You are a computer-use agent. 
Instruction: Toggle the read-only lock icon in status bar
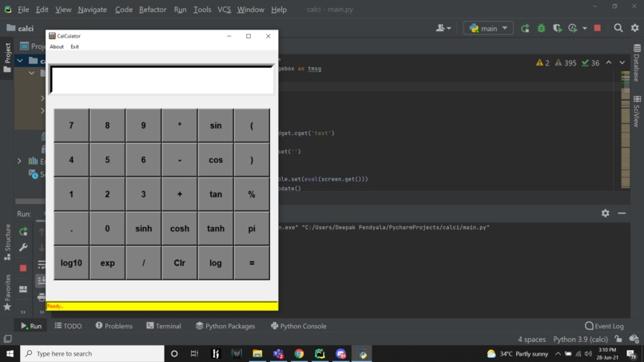tap(618, 340)
